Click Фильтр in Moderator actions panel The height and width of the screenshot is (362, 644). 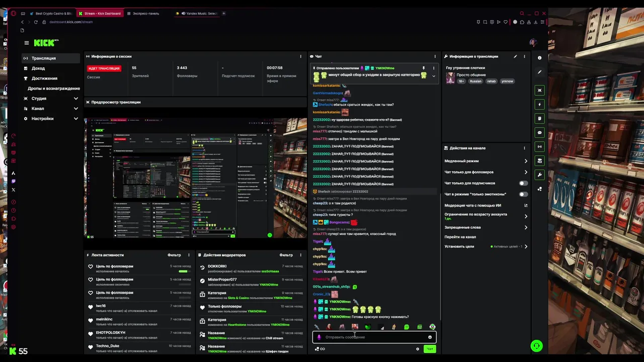(x=286, y=255)
